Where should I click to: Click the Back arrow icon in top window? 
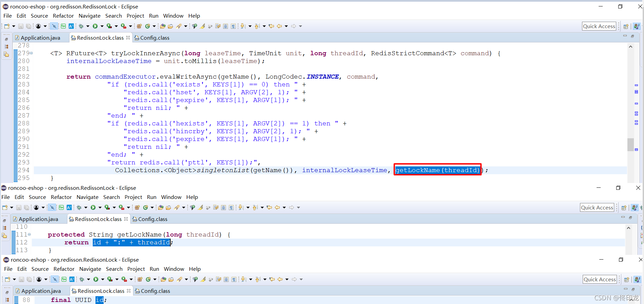[279, 26]
